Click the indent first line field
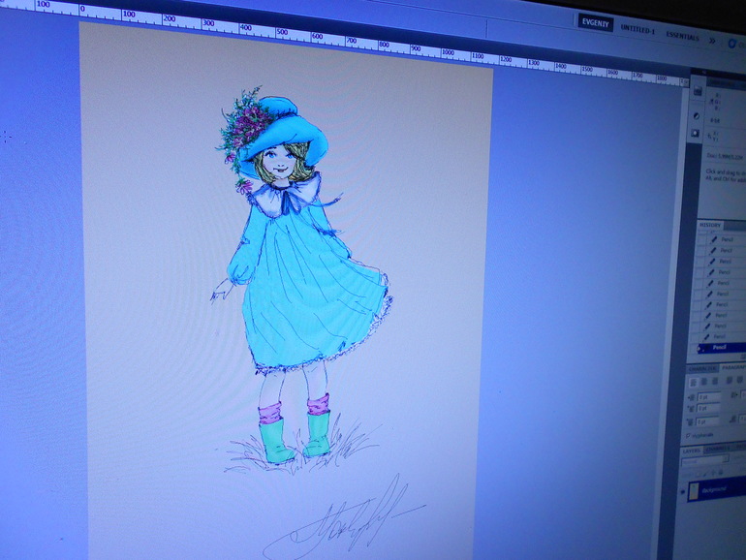Screen dimensions: 746x560 pyautogui.click(x=708, y=408)
